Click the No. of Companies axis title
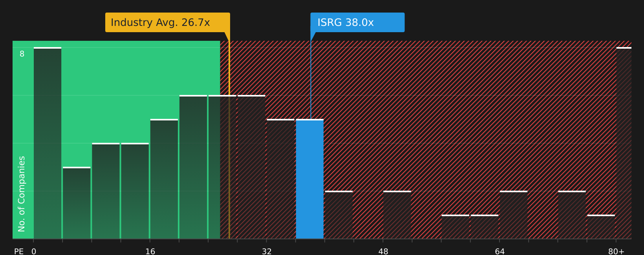The image size is (644, 255). (22, 194)
